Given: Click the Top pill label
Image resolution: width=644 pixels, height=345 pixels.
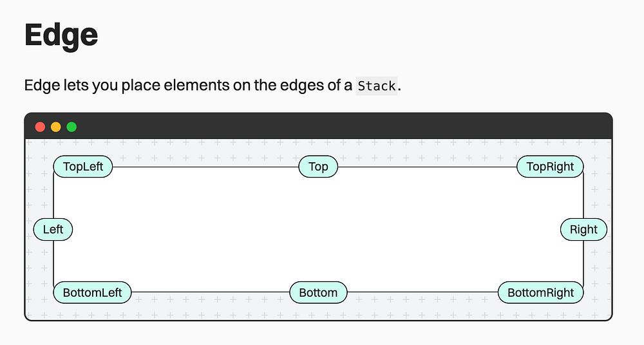Looking at the screenshot, I should coord(318,167).
